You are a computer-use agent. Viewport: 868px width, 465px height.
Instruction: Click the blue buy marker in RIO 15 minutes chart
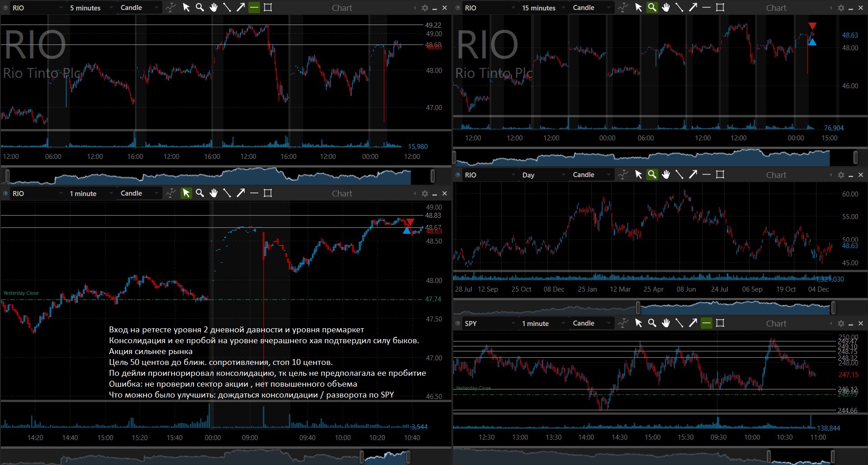point(812,42)
